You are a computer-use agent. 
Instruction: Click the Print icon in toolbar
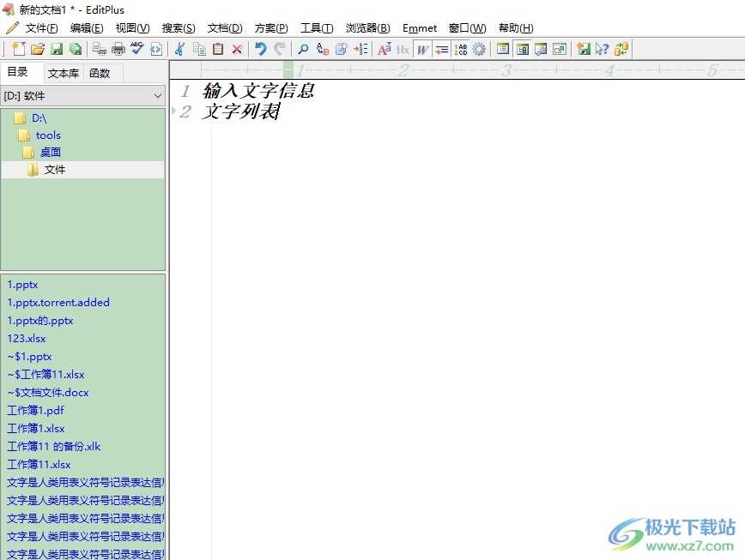tap(118, 50)
